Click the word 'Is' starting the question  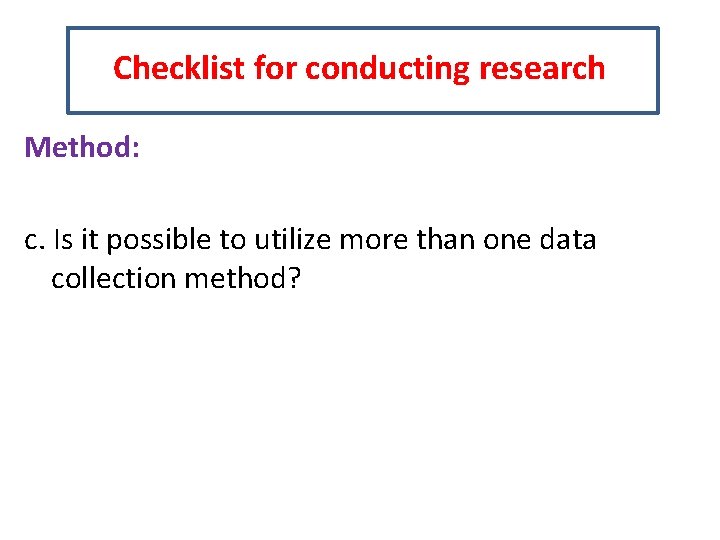coord(63,240)
